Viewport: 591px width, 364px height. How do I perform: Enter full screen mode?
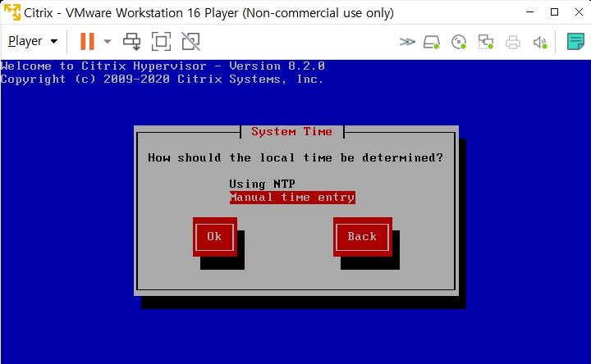162,42
